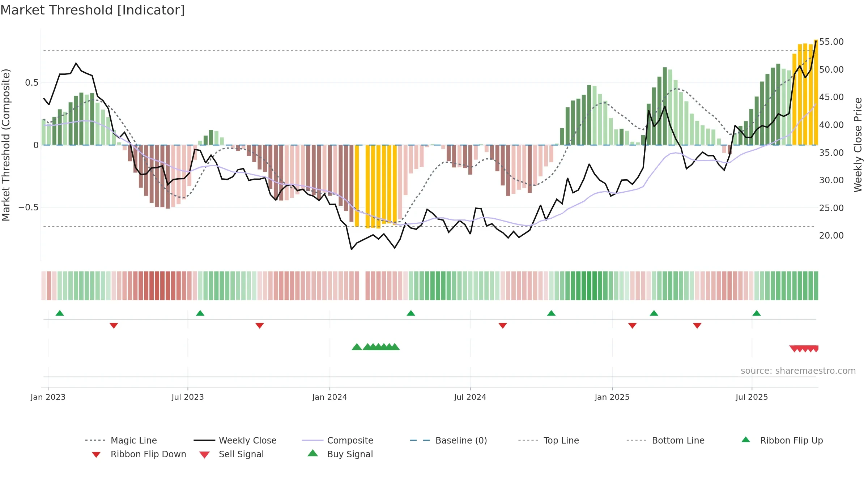Screen dimensions: 868x488
Task: Click the Jan 2023 x-axis label
Action: point(48,397)
